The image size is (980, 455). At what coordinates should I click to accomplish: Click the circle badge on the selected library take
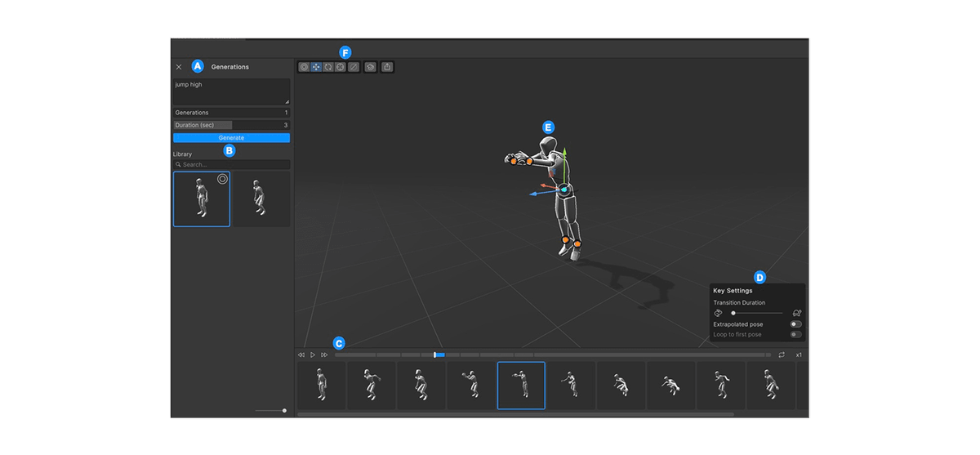222,179
